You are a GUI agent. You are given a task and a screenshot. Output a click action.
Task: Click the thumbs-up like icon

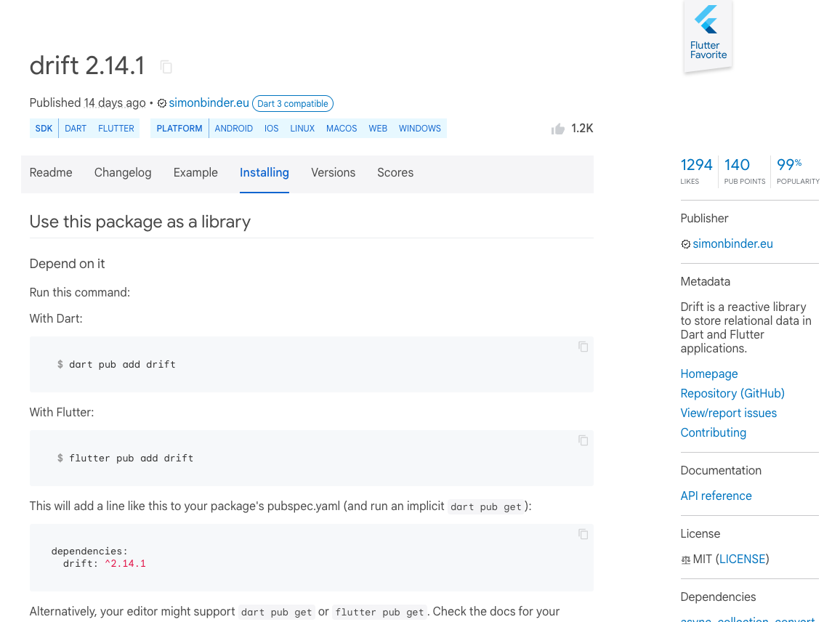tap(558, 129)
